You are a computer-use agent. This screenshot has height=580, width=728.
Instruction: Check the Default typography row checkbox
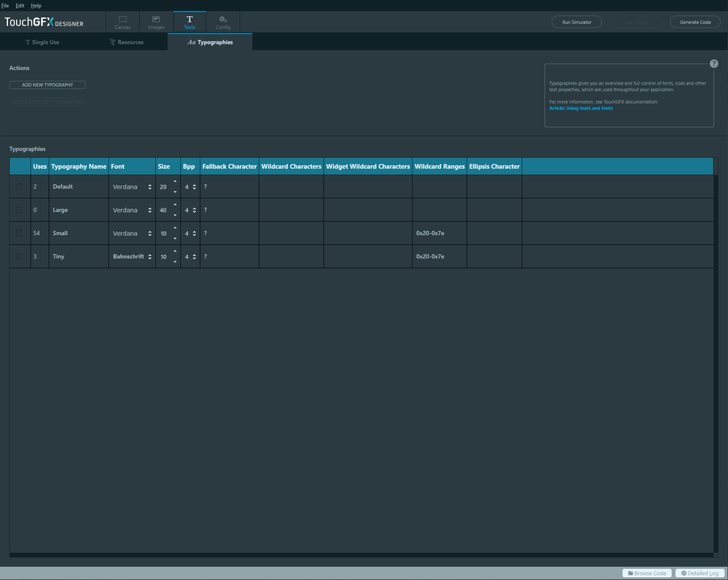click(19, 187)
